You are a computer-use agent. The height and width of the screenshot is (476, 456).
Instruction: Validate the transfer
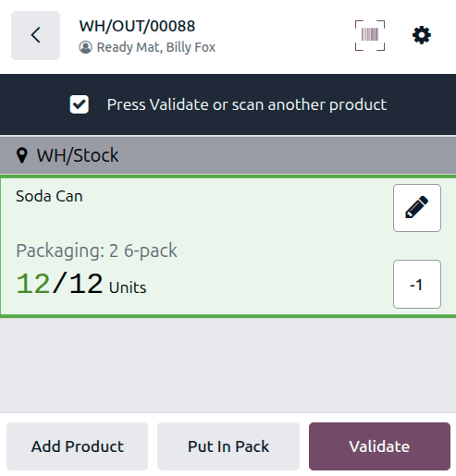coord(379,446)
